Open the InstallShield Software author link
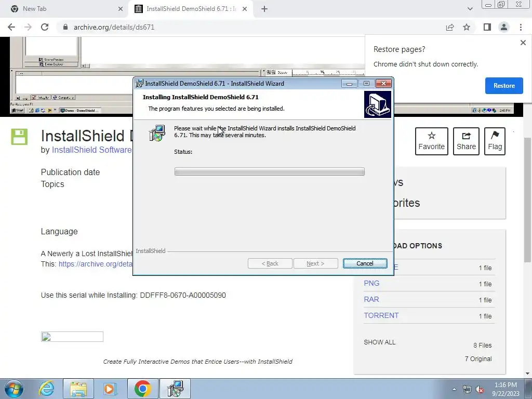The width and height of the screenshot is (532, 399). tap(91, 150)
